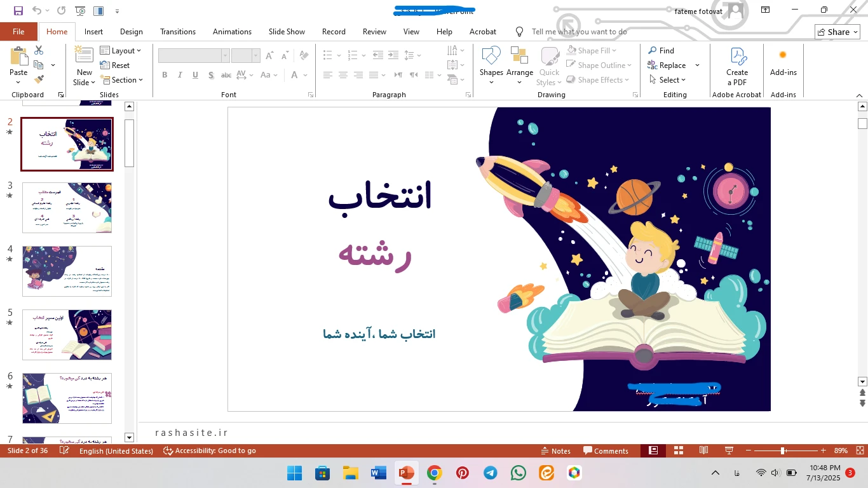Screen dimensions: 868x488
Task: Toggle the Comments pane
Action: [x=606, y=451]
